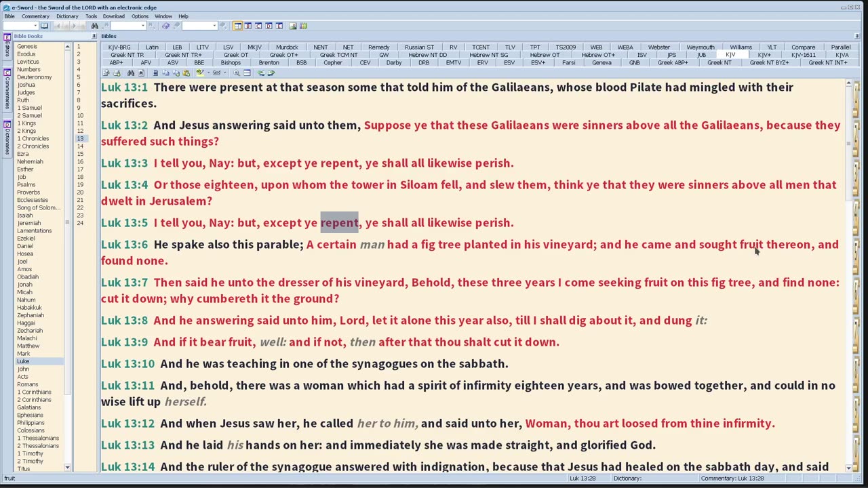Click the 'Luk 13:8' verse reference
Viewport: 868px width, 488px height.
[124, 321]
